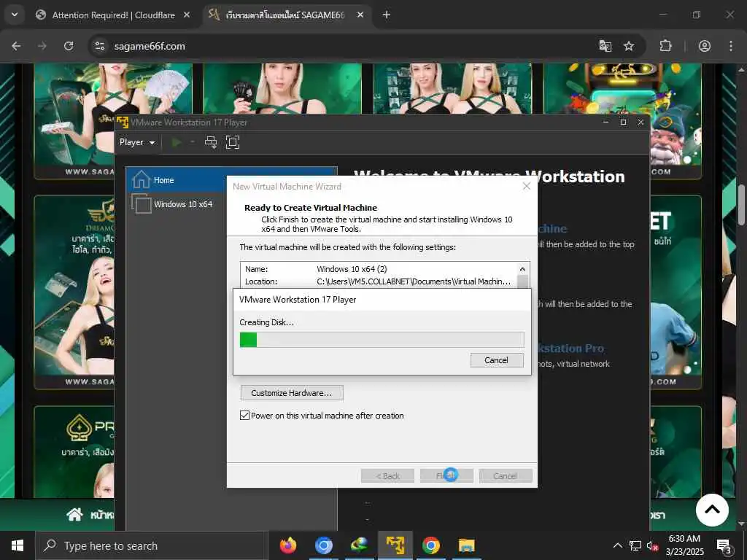Open the tab search dropdown
The height and width of the screenshot is (560, 747).
point(15,15)
